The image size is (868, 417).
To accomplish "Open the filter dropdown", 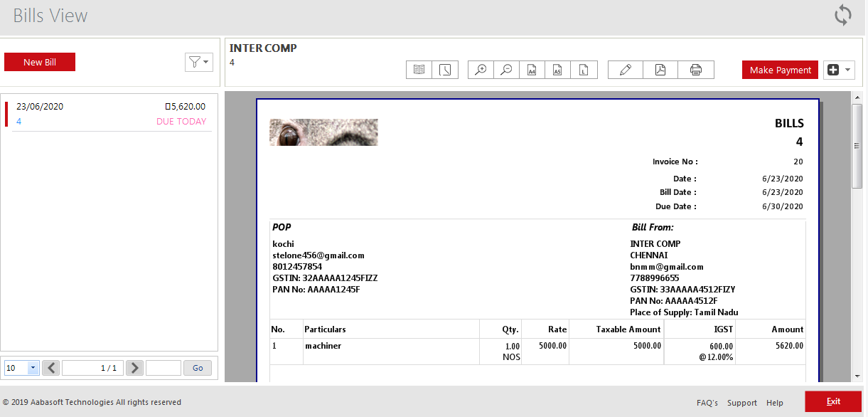I will 198,63.
